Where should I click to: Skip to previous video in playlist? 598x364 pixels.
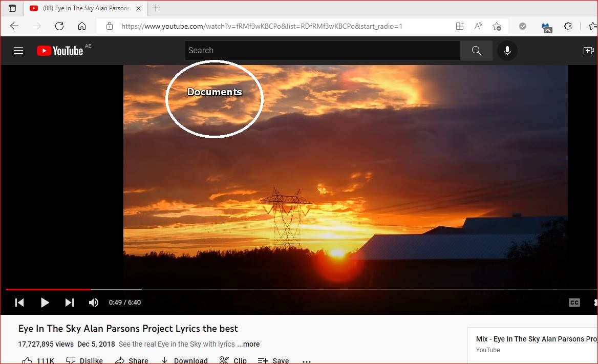(19, 303)
